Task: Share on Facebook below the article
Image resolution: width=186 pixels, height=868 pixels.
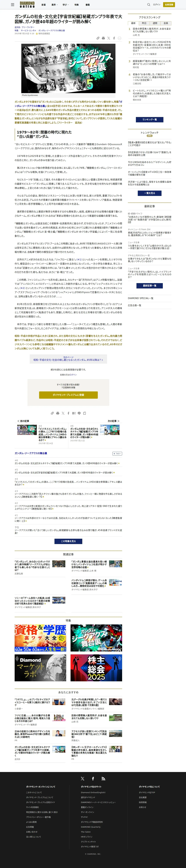Action: click(x=68, y=413)
